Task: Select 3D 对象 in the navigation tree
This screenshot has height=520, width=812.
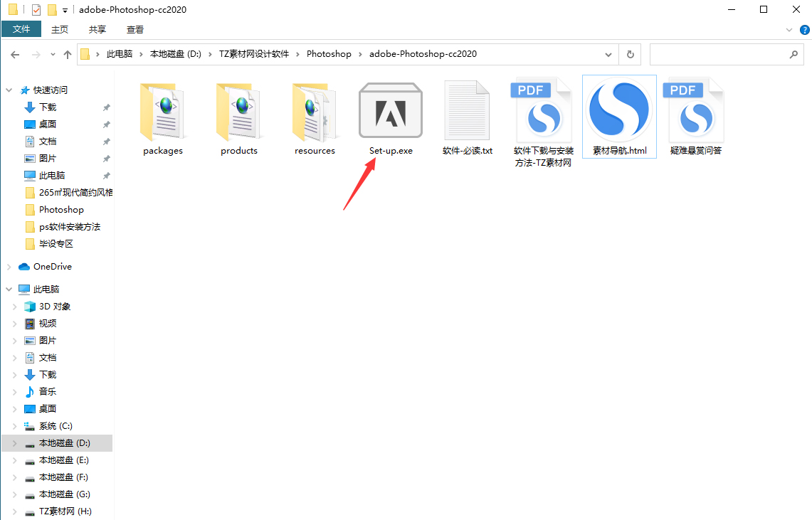Action: (x=48, y=307)
